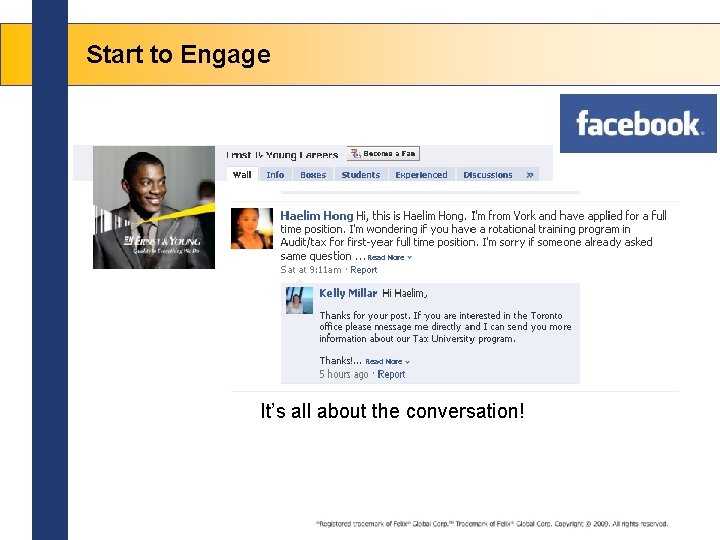Open Kelly Millar's profile name link

[x=348, y=293]
